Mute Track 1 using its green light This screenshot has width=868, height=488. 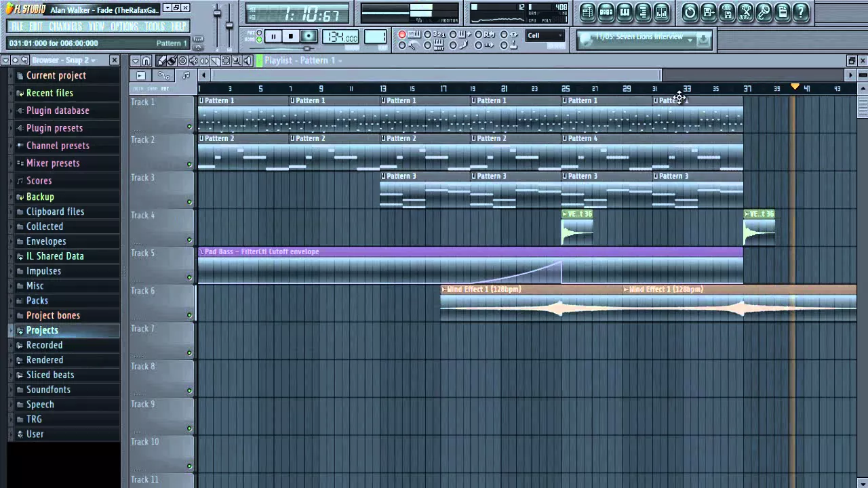tap(189, 127)
